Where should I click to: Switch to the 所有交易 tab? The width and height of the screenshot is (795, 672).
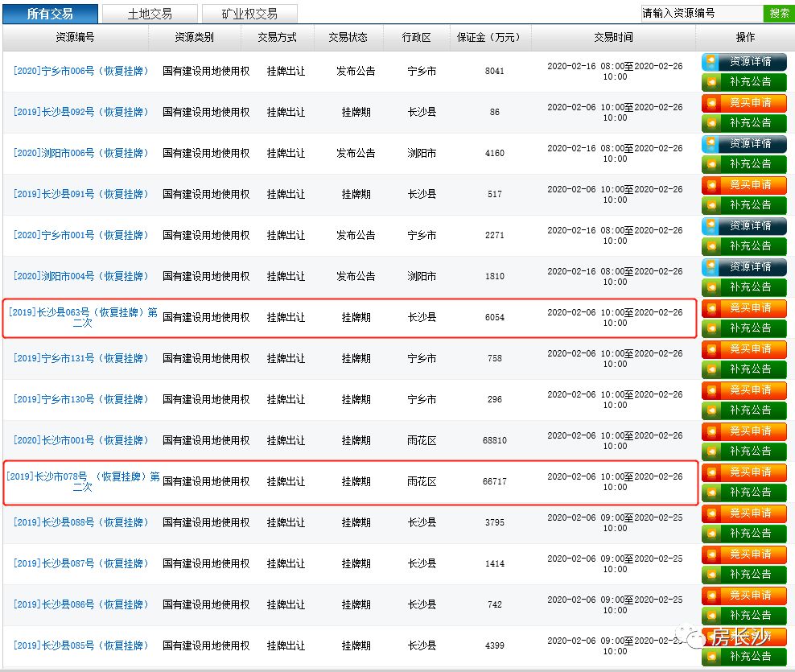50,14
